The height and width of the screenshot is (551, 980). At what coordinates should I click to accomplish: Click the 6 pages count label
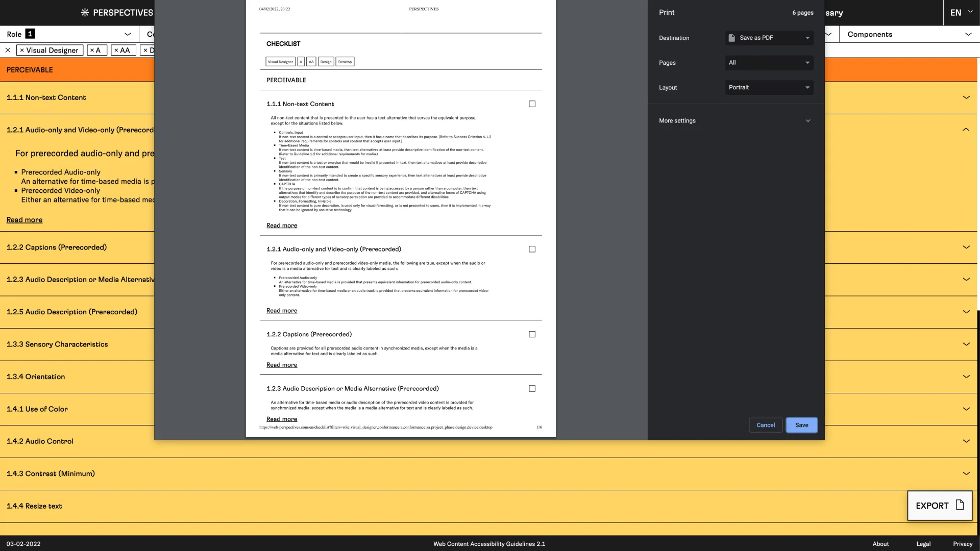pos(802,13)
